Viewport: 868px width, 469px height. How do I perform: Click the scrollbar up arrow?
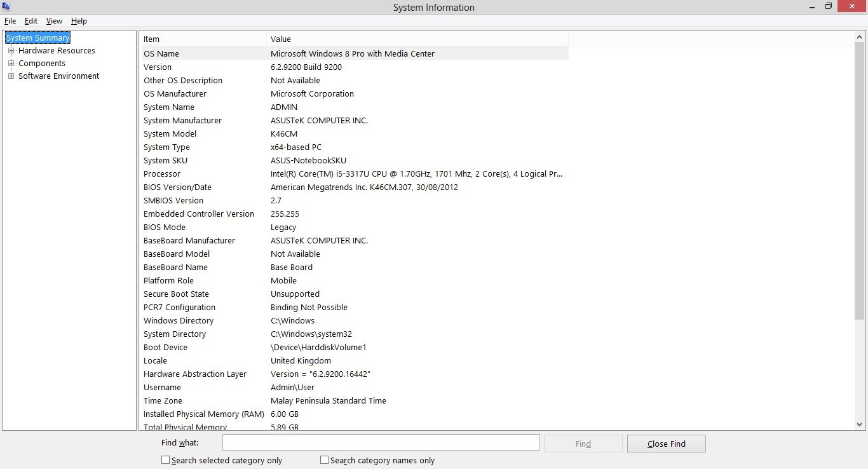coord(860,38)
